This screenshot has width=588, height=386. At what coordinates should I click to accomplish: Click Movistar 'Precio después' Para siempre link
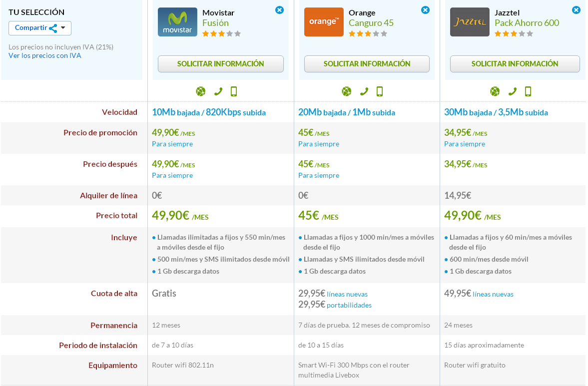coord(172,175)
